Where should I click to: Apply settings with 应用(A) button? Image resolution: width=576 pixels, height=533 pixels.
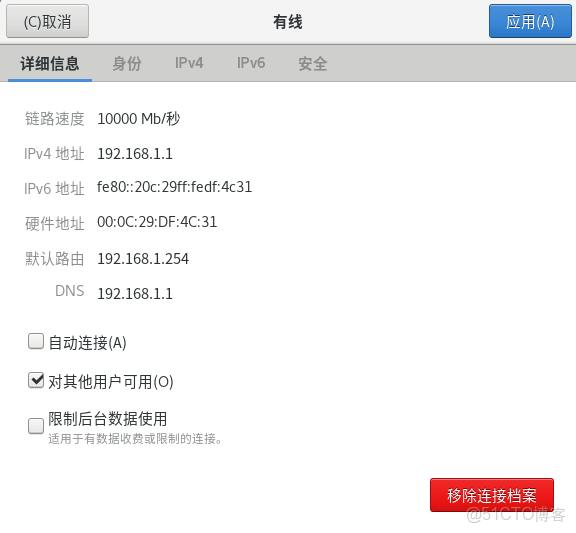[530, 21]
